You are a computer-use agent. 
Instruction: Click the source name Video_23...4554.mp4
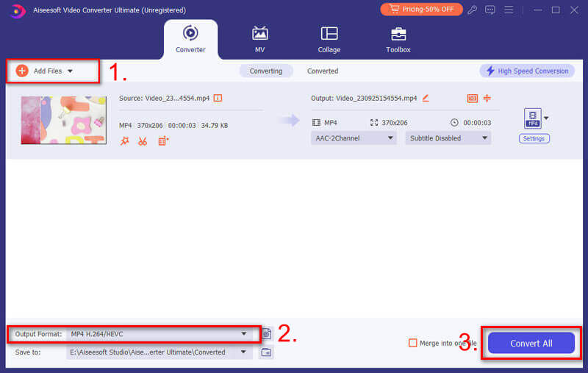(x=177, y=99)
